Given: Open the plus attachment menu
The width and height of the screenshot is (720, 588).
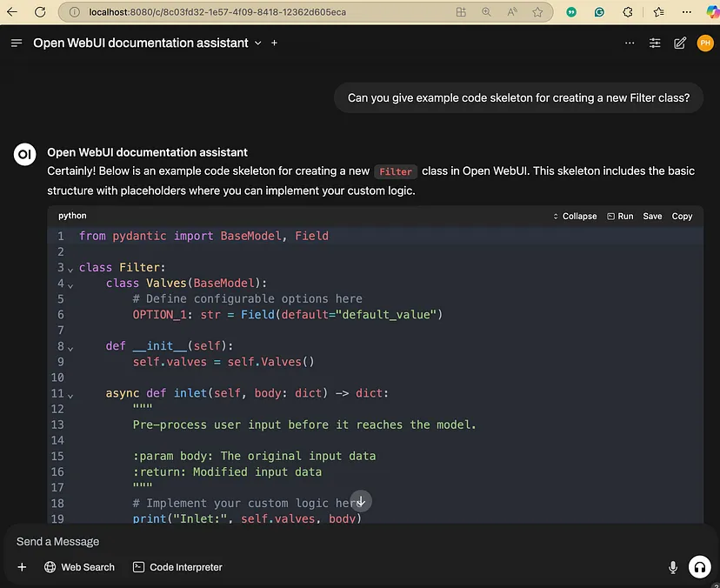Looking at the screenshot, I should pyautogui.click(x=22, y=567).
